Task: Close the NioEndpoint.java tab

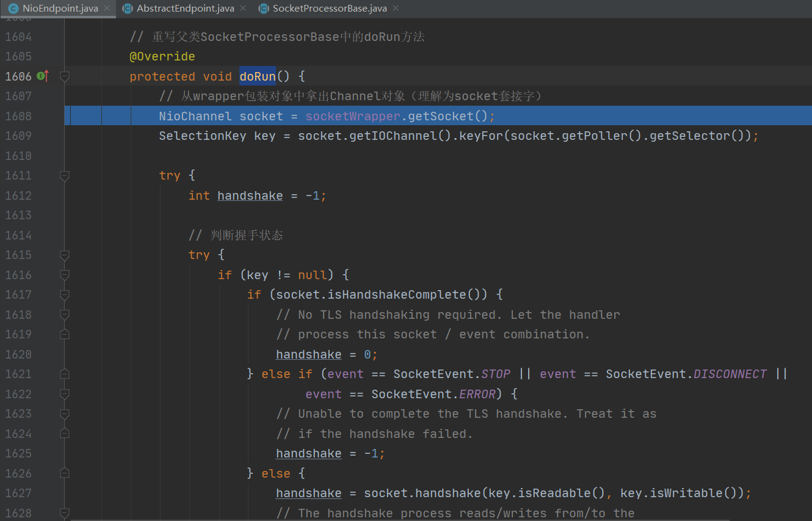Action: (106, 9)
